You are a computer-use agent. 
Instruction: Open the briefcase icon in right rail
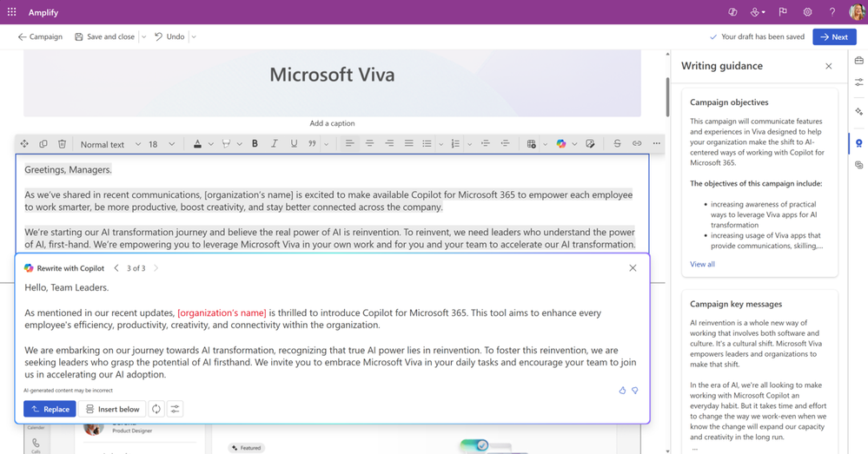[859, 60]
